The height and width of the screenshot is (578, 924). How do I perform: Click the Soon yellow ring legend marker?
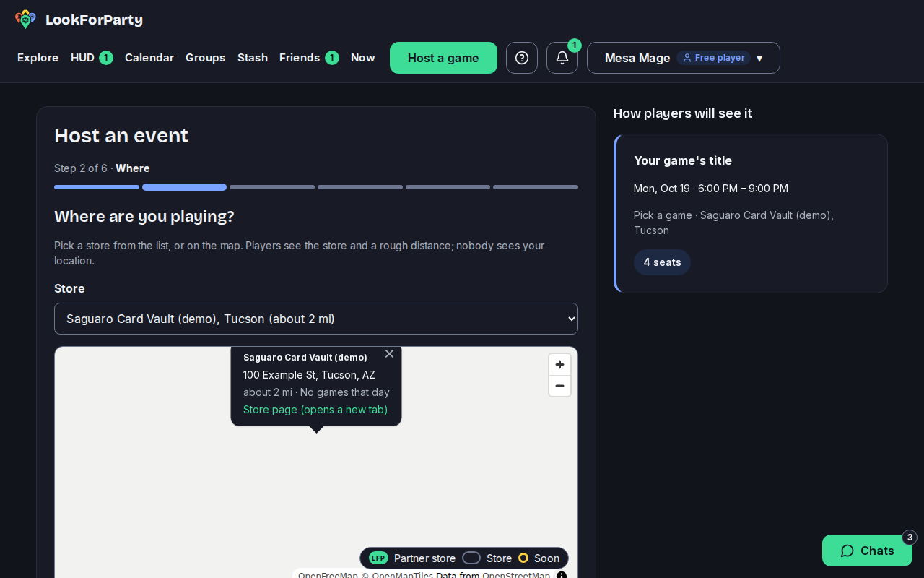(x=523, y=558)
